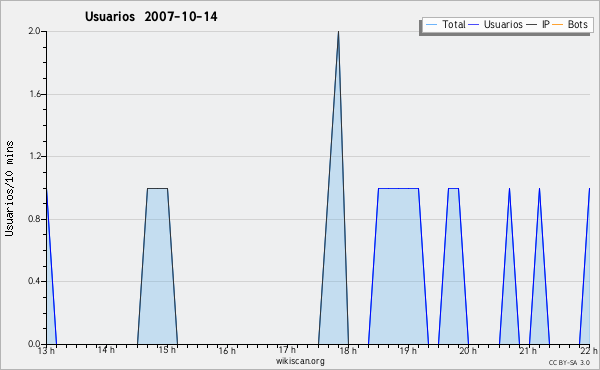Click the chart title Usuarios 2007-10-14
The width and height of the screenshot is (600, 370).
click(x=151, y=16)
